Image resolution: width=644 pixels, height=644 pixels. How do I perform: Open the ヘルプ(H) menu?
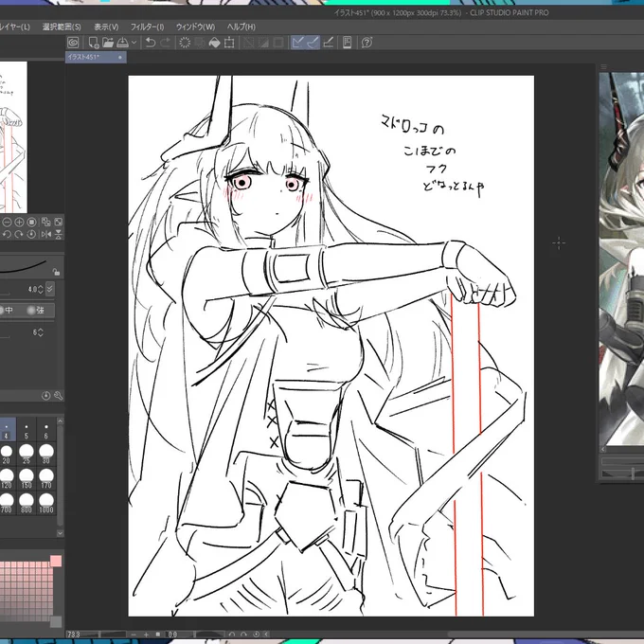(x=241, y=27)
